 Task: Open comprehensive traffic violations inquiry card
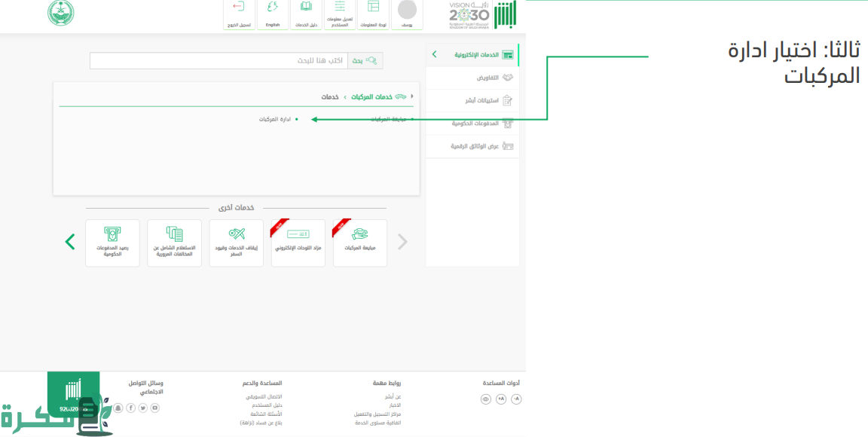(175, 243)
